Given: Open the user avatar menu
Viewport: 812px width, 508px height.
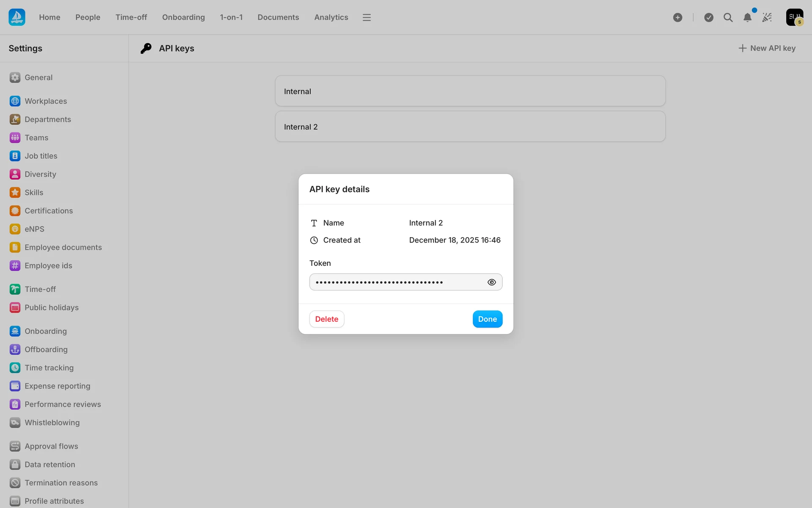Looking at the screenshot, I should pos(795,17).
